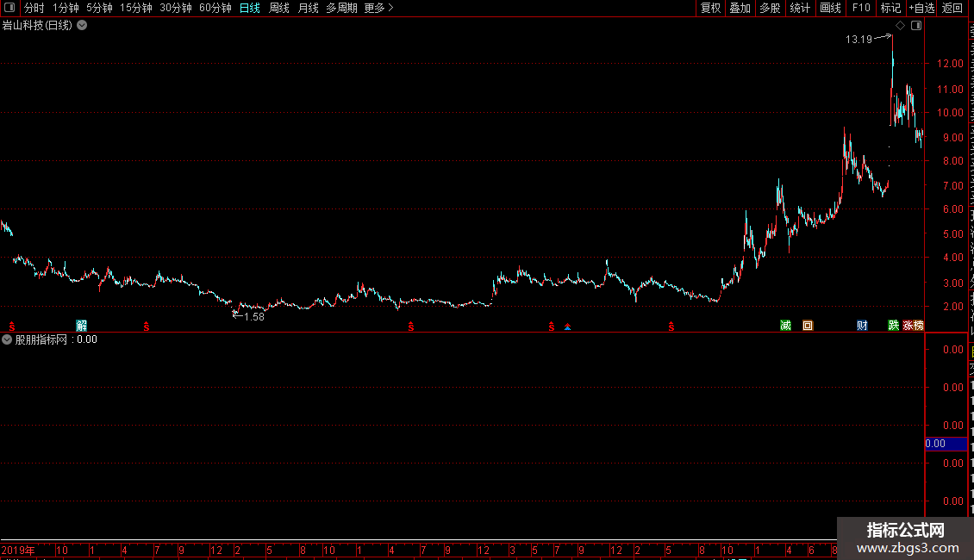Switch to the 月线 monthly chart
Image resolution: width=974 pixels, height=560 pixels.
coord(308,8)
